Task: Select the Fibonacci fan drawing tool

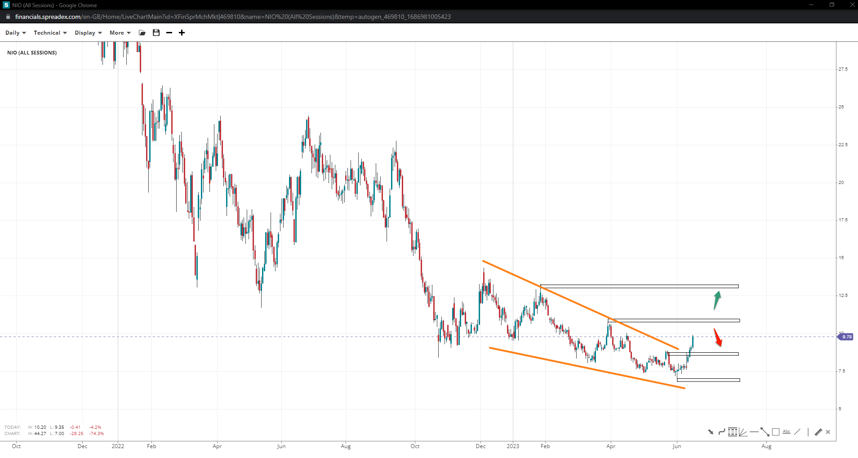Action: point(743,432)
